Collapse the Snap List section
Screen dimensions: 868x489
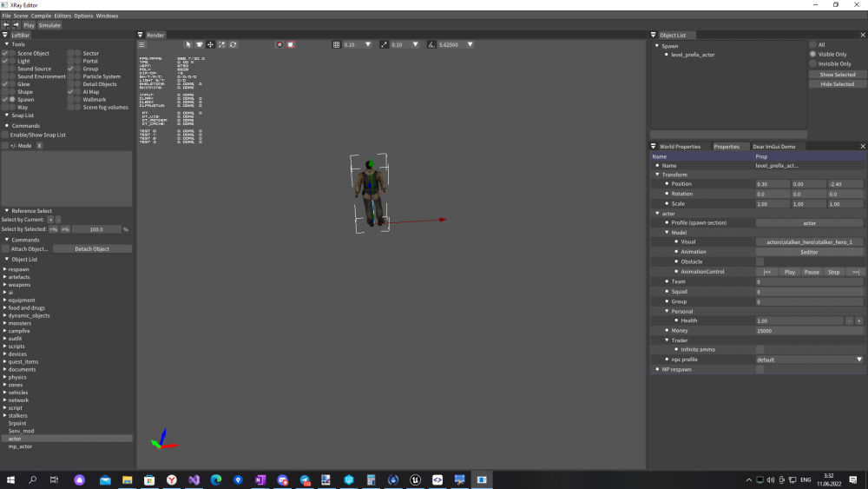7,116
